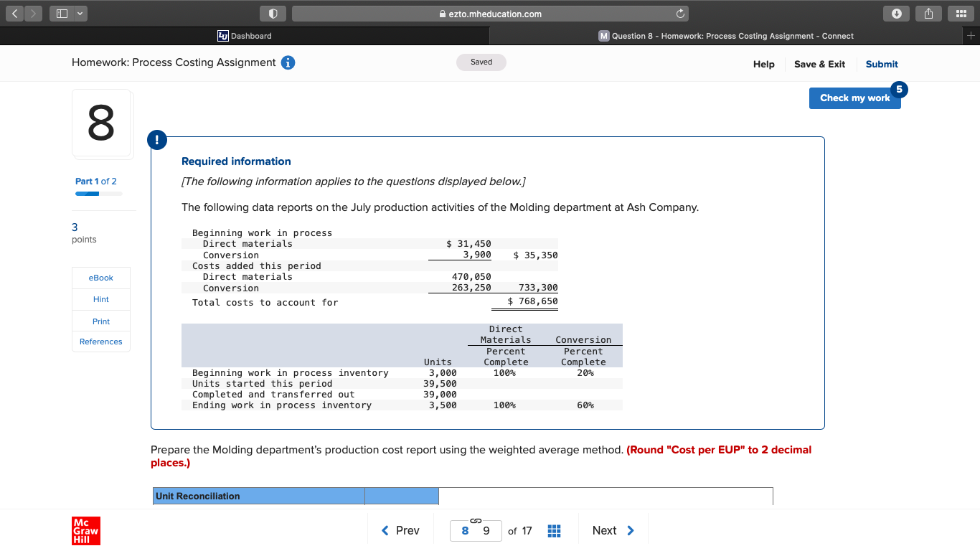980x551 pixels.
Task: Click the Next chevron to advance
Action: [631, 530]
